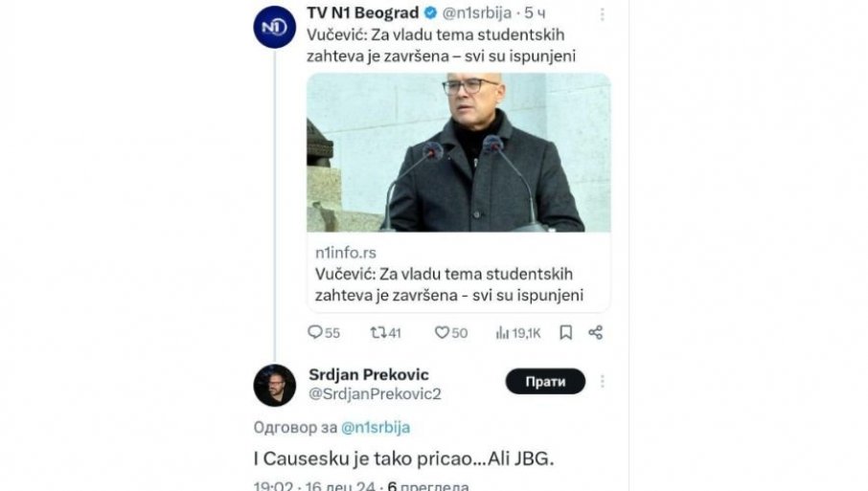This screenshot has height=491, width=868.
Task: Open more options on Prekovic reply
Action: (603, 381)
